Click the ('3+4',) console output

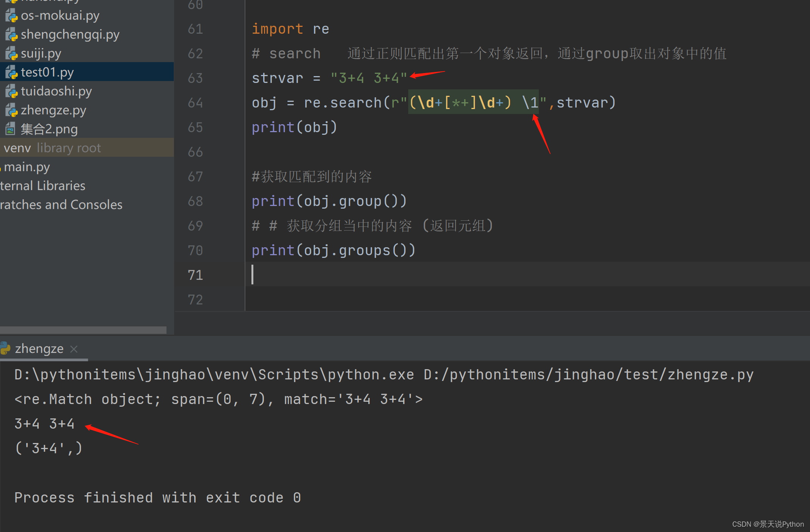pos(48,448)
